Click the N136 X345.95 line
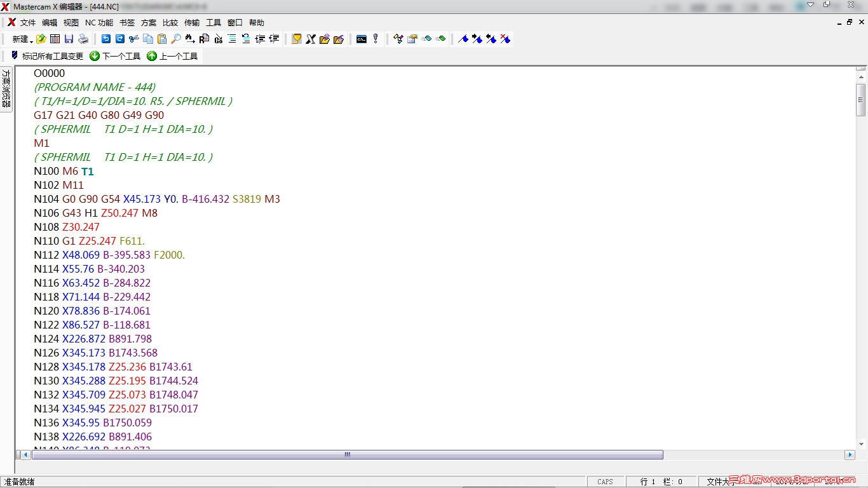The height and width of the screenshot is (488, 868). click(x=93, y=423)
